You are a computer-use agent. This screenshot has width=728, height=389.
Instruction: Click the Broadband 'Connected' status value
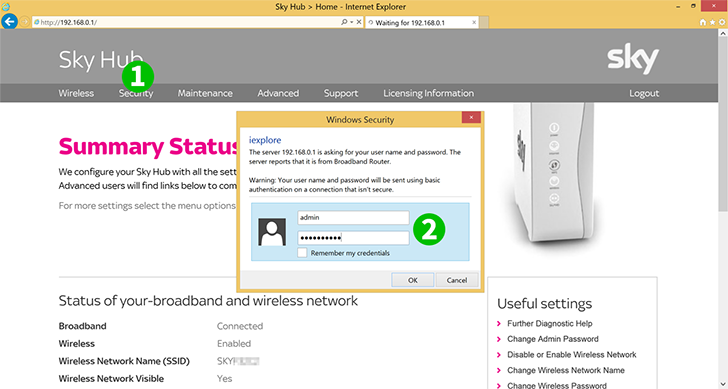pos(240,326)
